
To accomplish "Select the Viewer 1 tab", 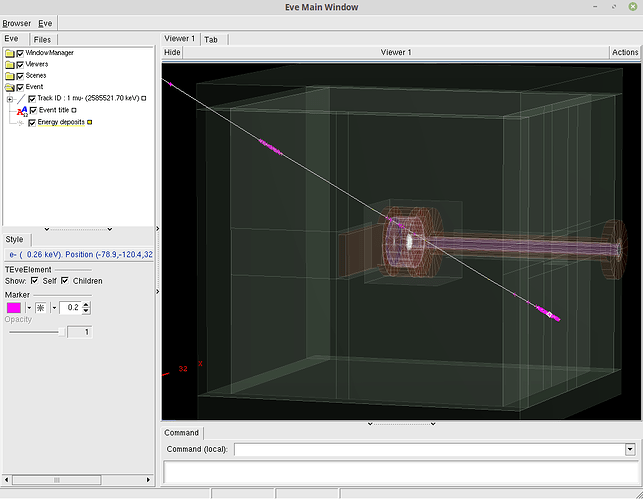I will tap(180, 39).
